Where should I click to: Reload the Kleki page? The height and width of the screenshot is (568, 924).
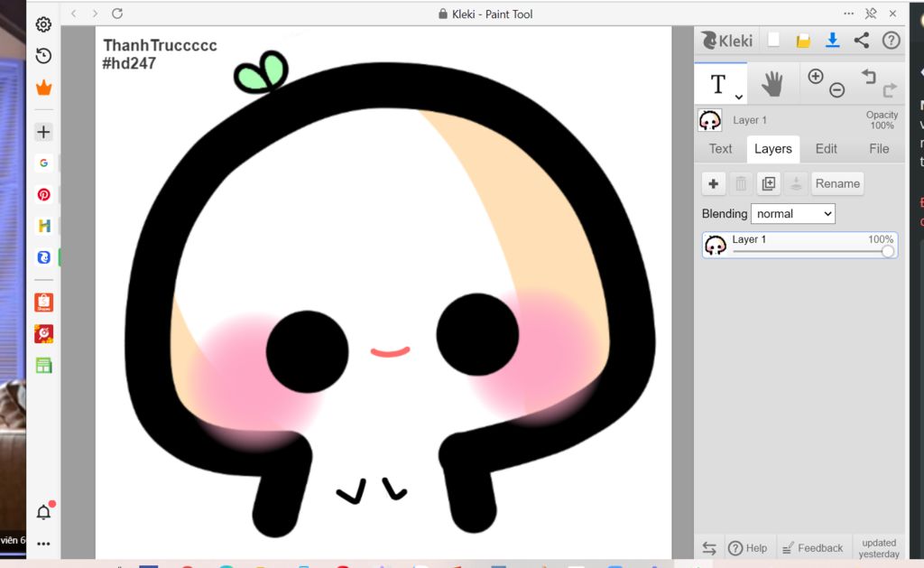click(x=117, y=14)
